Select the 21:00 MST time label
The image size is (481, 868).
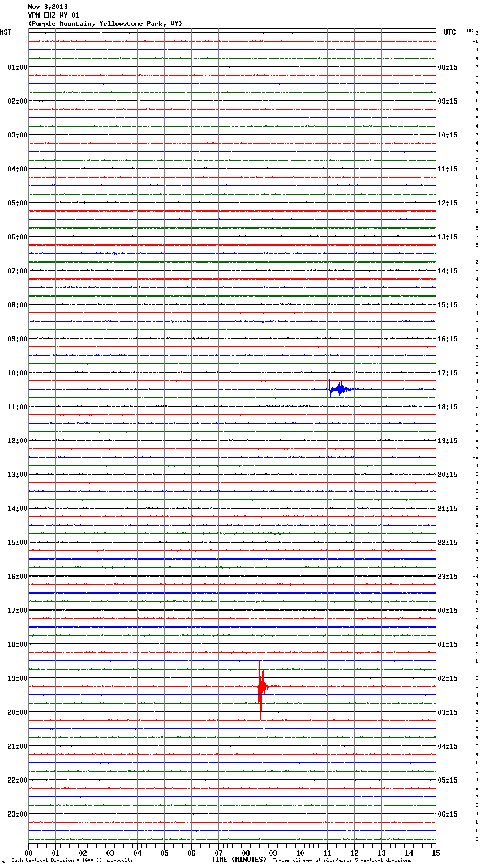[x=18, y=746]
